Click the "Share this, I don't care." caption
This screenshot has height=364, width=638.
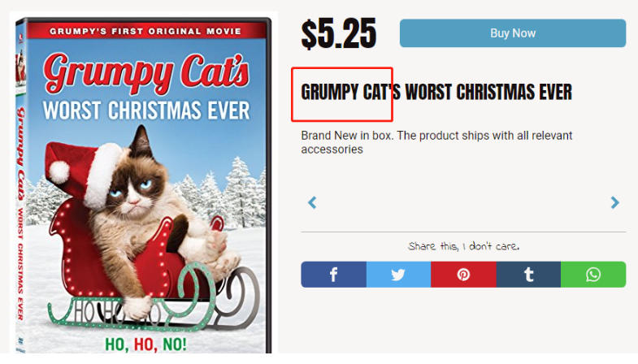463,246
